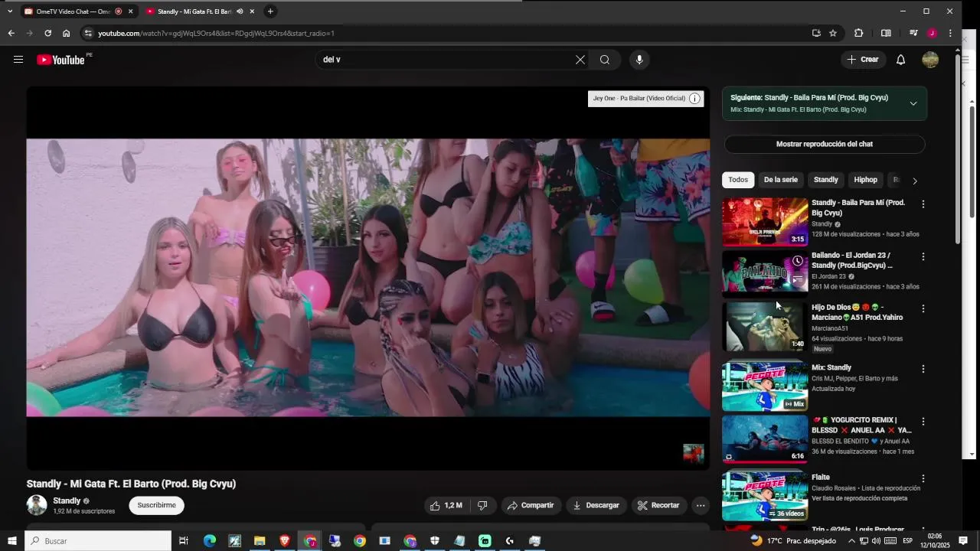Viewport: 980px width, 551px height.
Task: Like the video with thumbs up
Action: coord(446,505)
